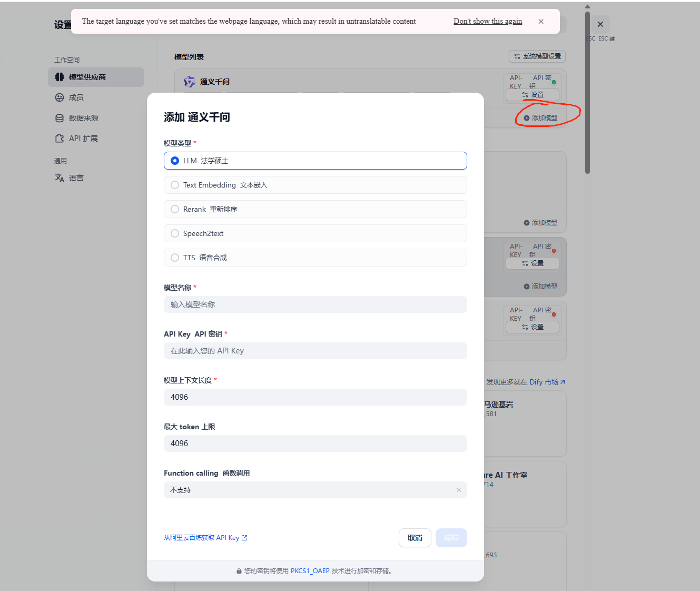Close the settings panel with the X button
This screenshot has height=591, width=700.
[x=600, y=24]
